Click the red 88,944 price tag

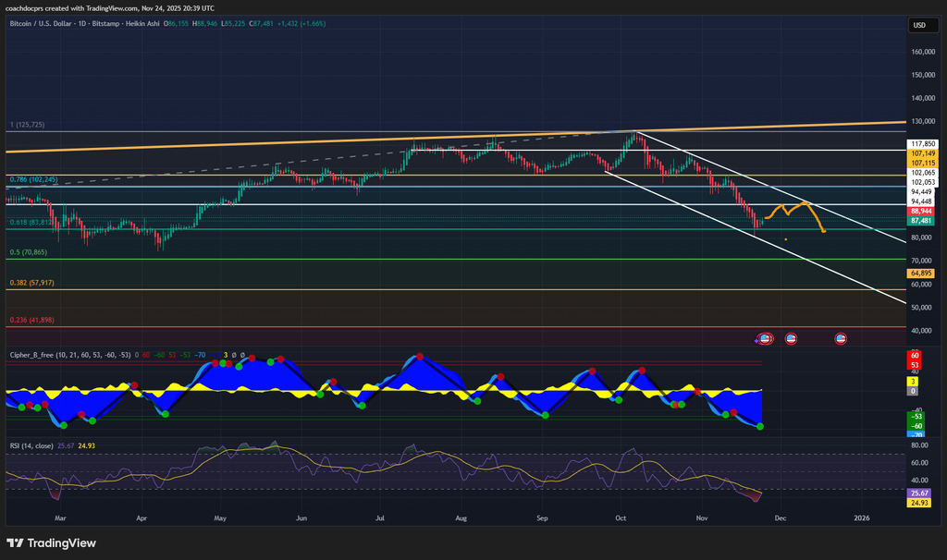(920, 211)
